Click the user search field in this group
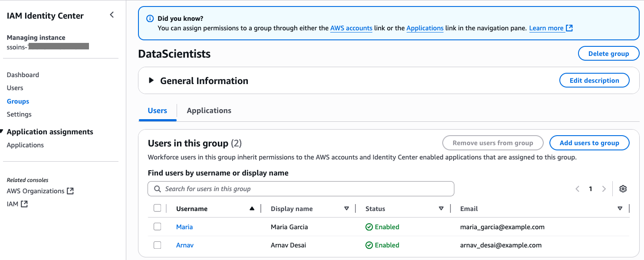 [301, 189]
